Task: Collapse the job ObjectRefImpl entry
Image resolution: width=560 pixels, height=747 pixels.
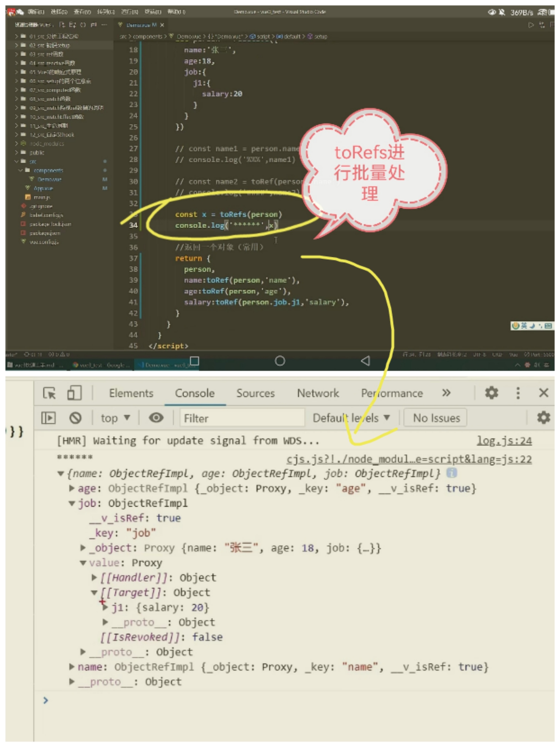Action: pyautogui.click(x=72, y=503)
